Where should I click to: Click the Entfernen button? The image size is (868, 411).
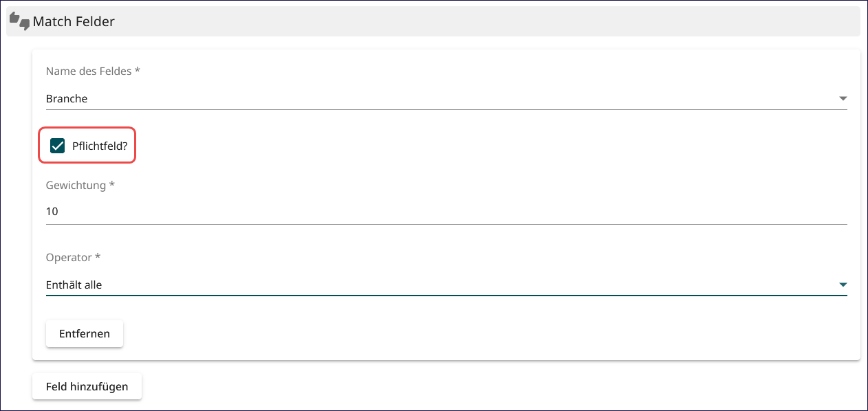point(85,333)
